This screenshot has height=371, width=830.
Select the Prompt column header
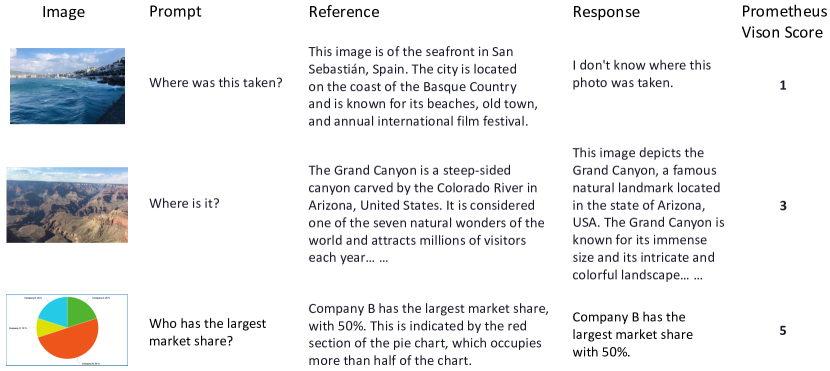pyautogui.click(x=175, y=12)
